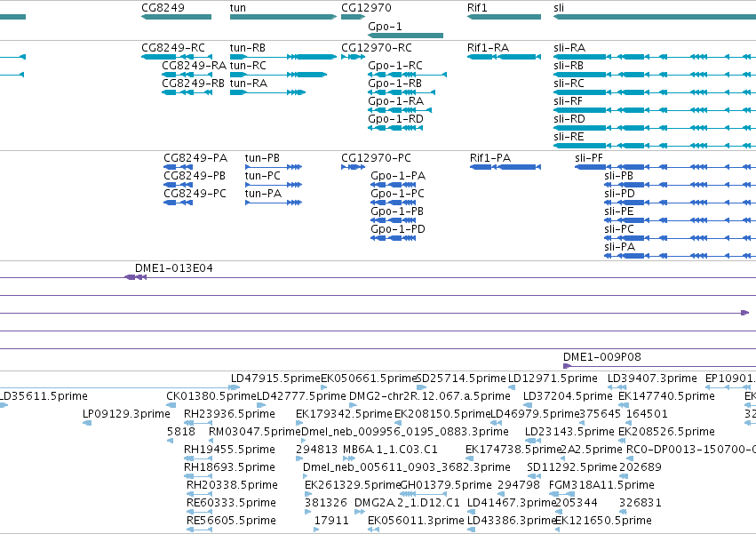756x534 pixels.
Task: Click protein Rif1-PA
Action: pyautogui.click(x=505, y=167)
